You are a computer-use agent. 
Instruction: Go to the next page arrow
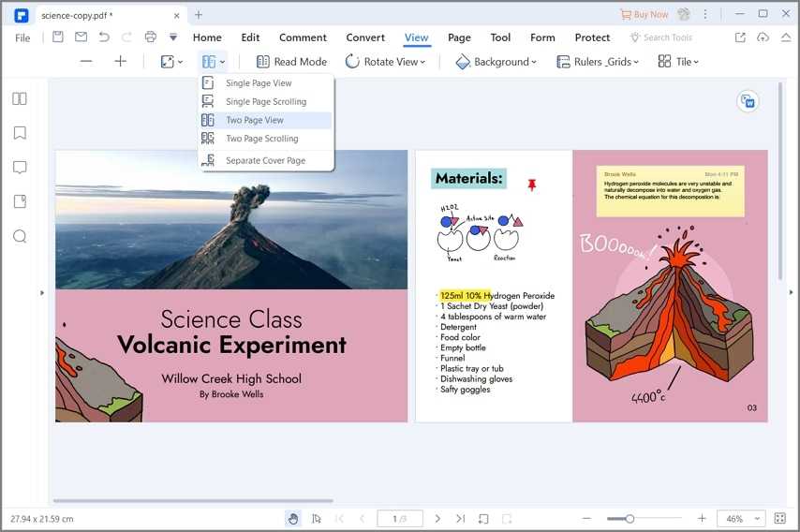[x=437, y=518]
